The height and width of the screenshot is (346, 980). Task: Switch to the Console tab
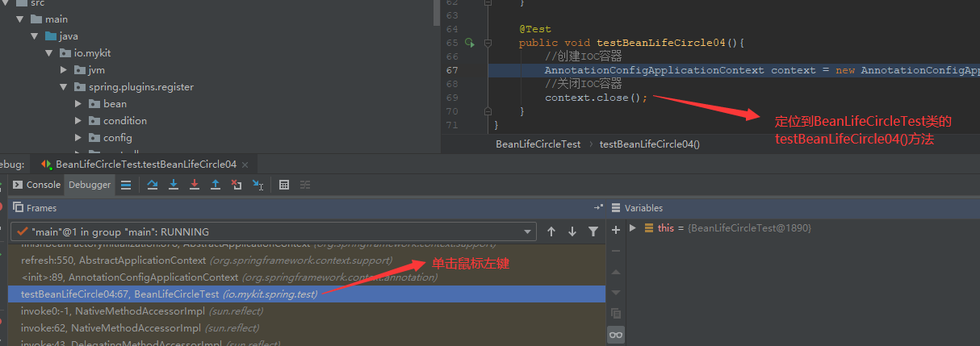point(37,185)
